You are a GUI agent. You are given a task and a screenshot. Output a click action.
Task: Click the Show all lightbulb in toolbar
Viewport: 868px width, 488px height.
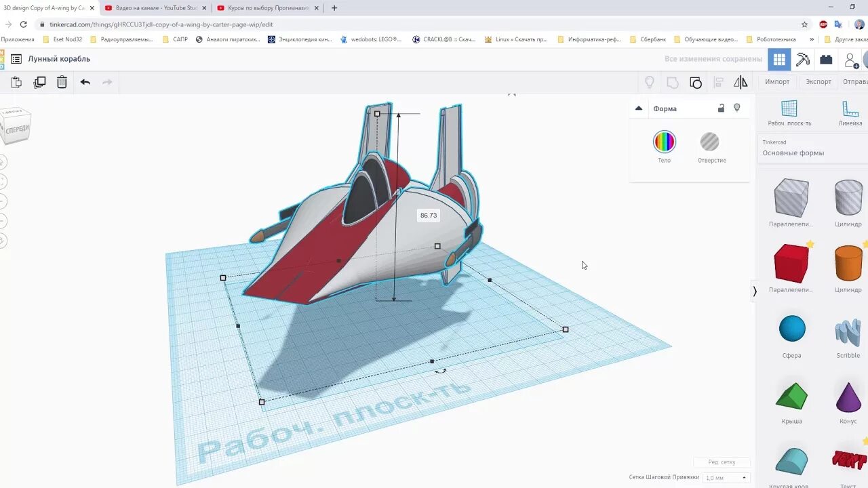pos(649,82)
